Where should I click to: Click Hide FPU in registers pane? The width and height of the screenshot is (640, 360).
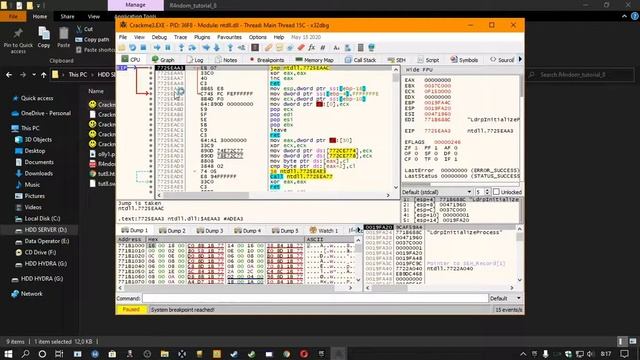tap(419, 70)
